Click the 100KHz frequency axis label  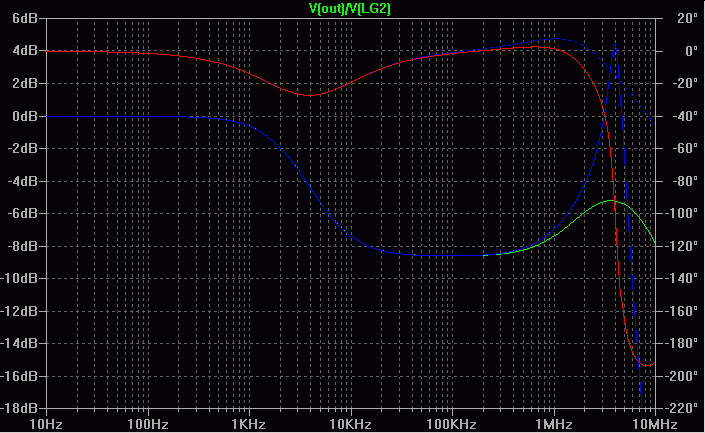point(451,424)
